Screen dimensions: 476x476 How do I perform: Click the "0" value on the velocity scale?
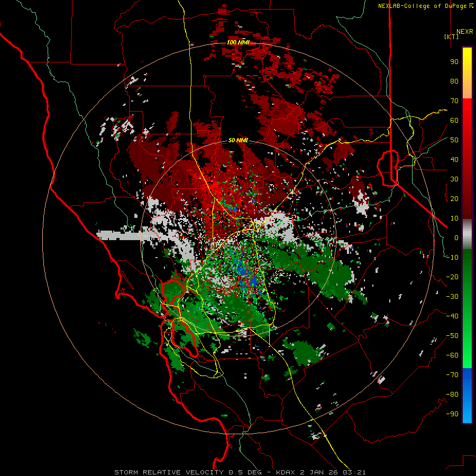456,237
